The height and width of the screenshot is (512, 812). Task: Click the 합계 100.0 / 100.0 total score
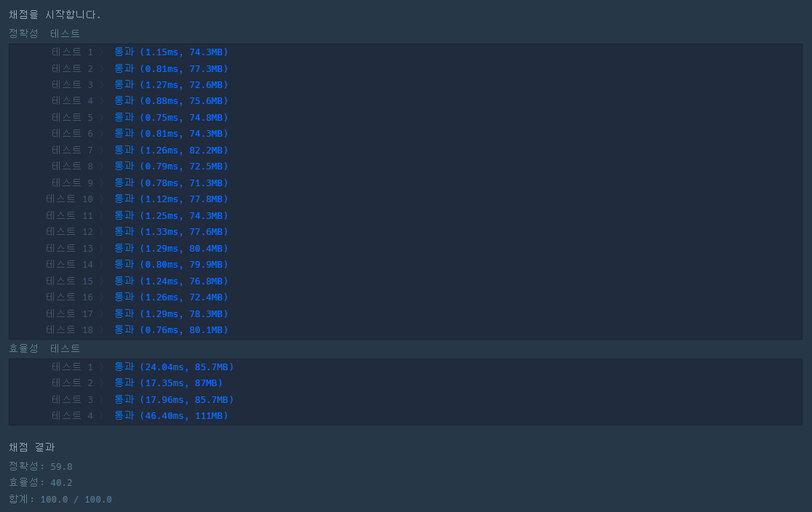click(x=60, y=499)
